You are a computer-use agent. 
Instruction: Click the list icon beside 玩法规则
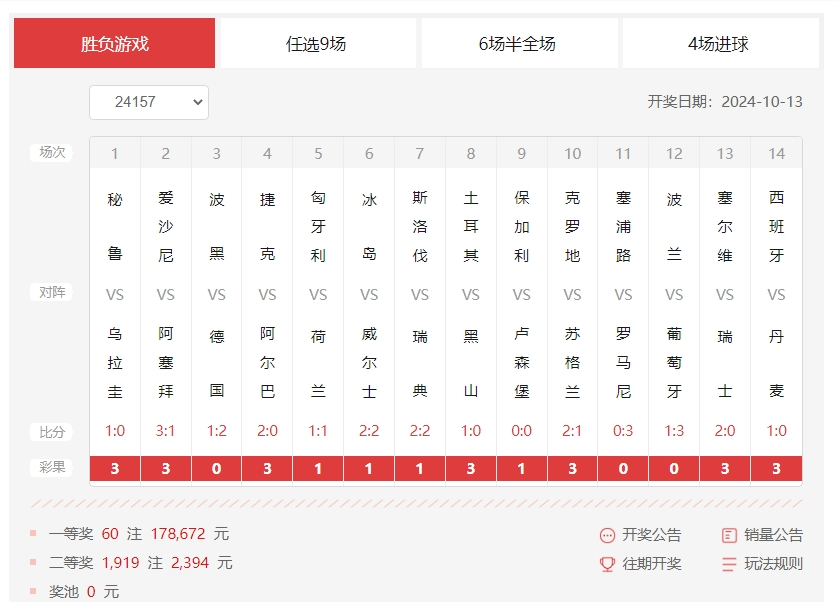tap(729, 564)
